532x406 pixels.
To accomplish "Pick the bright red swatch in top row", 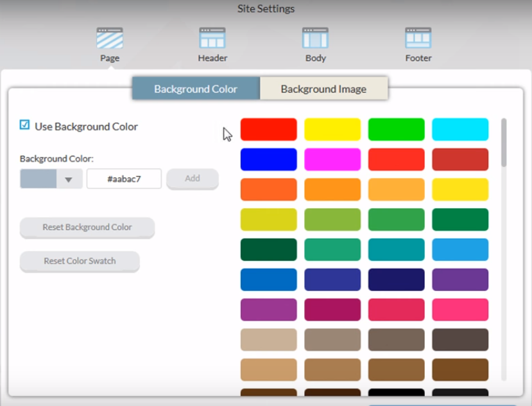I will click(268, 129).
